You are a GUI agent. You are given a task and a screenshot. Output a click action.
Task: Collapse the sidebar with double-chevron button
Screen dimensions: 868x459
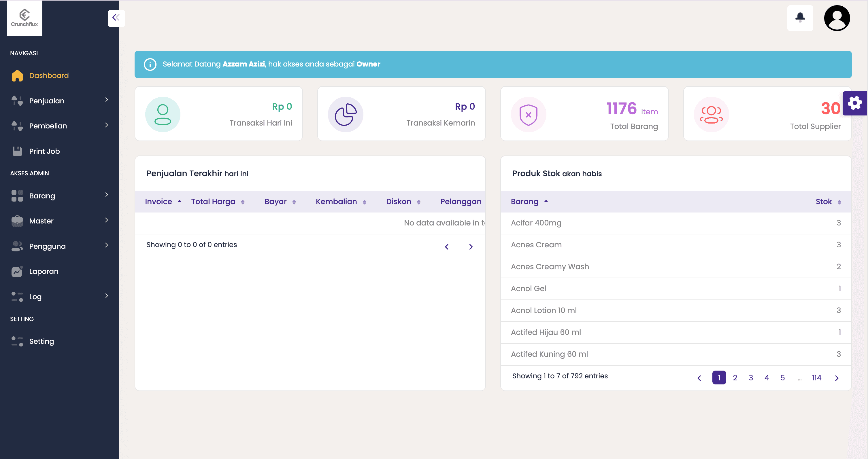[x=116, y=18]
